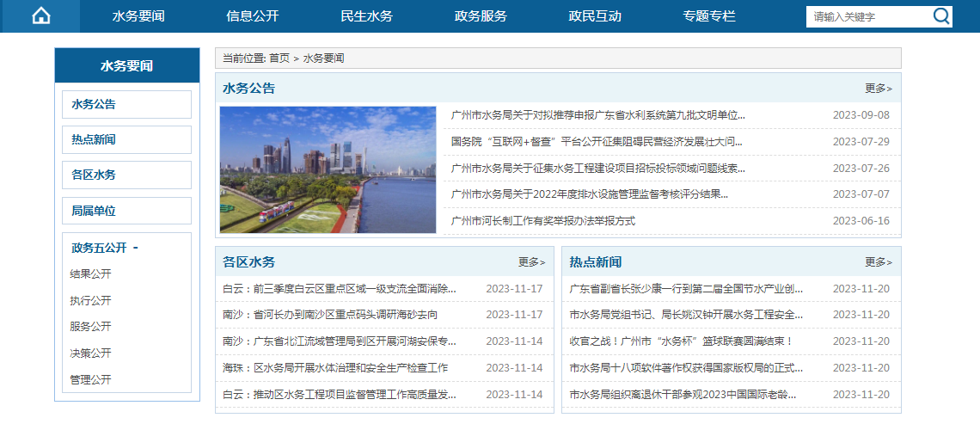Collapse the 政务五公开 sidebar section
The image size is (980, 424).
[136, 248]
